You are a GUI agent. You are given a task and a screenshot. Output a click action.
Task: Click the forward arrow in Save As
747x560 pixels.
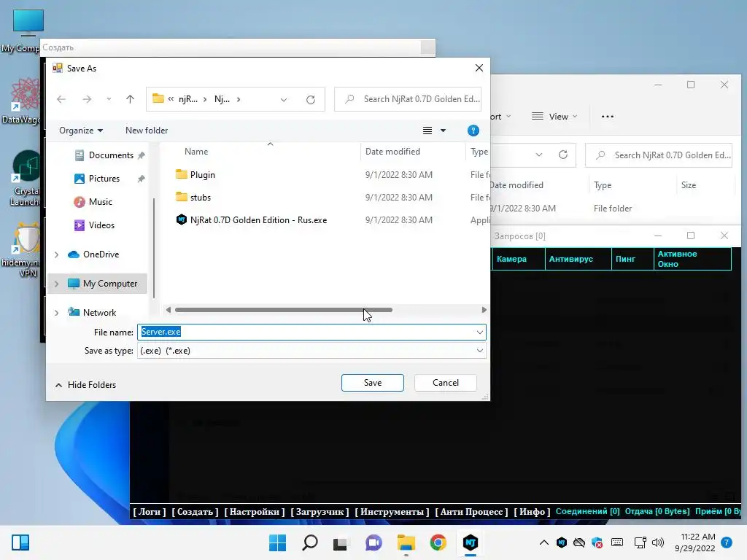[87, 99]
